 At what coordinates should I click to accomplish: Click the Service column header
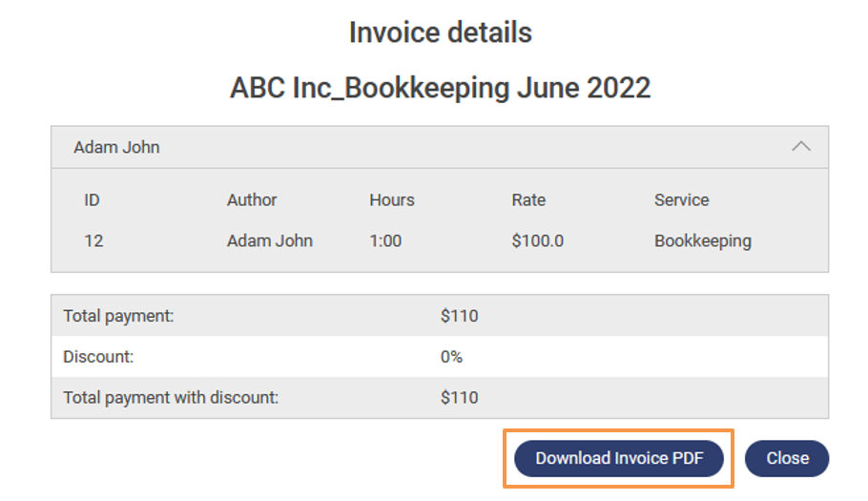coord(681,200)
